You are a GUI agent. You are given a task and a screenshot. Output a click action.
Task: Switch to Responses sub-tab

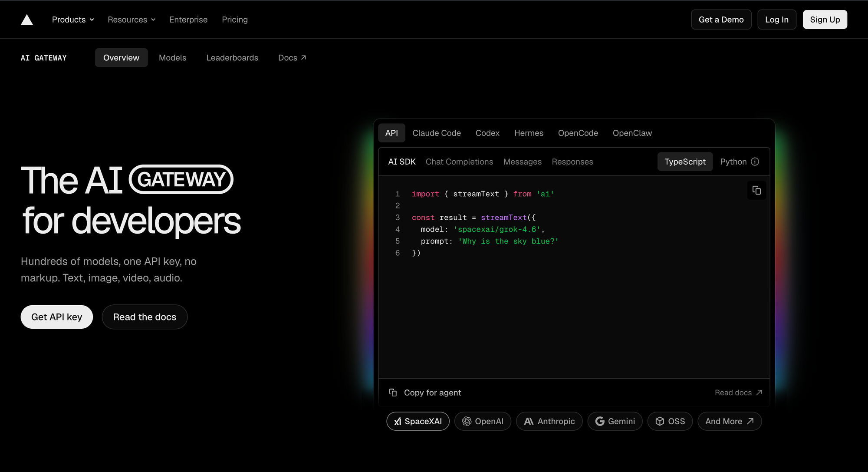click(x=572, y=162)
